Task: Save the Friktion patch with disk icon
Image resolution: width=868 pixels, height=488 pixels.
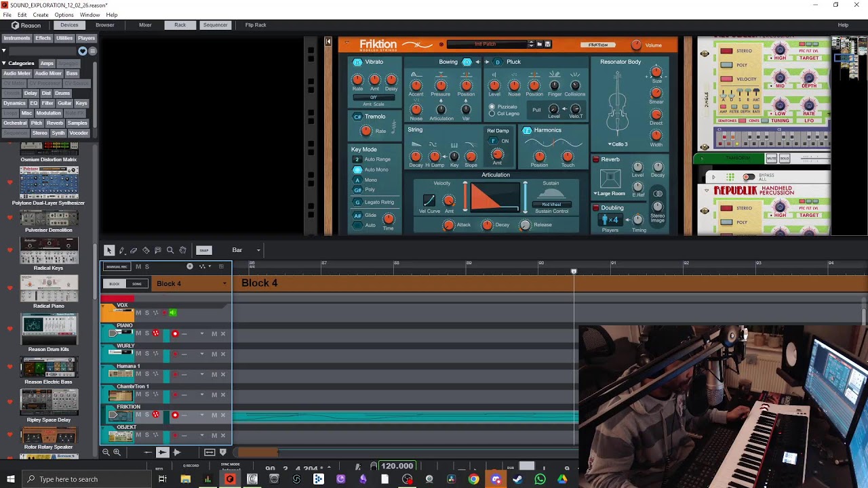Action: pyautogui.click(x=547, y=45)
